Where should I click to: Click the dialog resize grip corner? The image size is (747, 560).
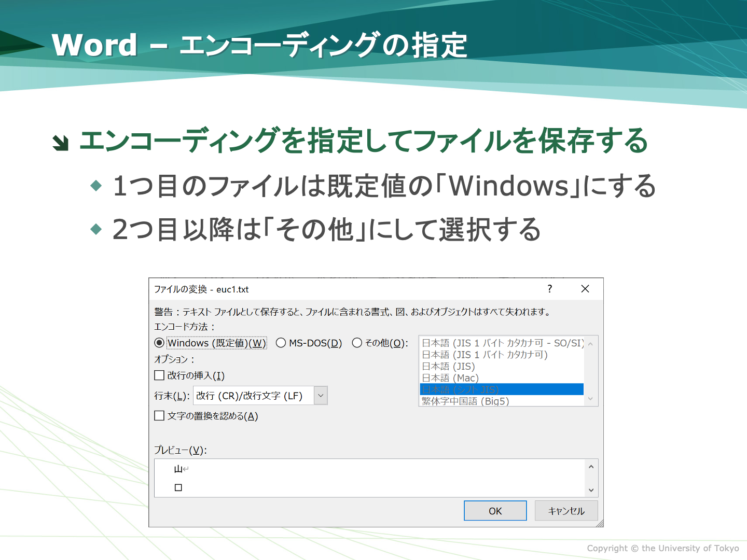click(600, 523)
